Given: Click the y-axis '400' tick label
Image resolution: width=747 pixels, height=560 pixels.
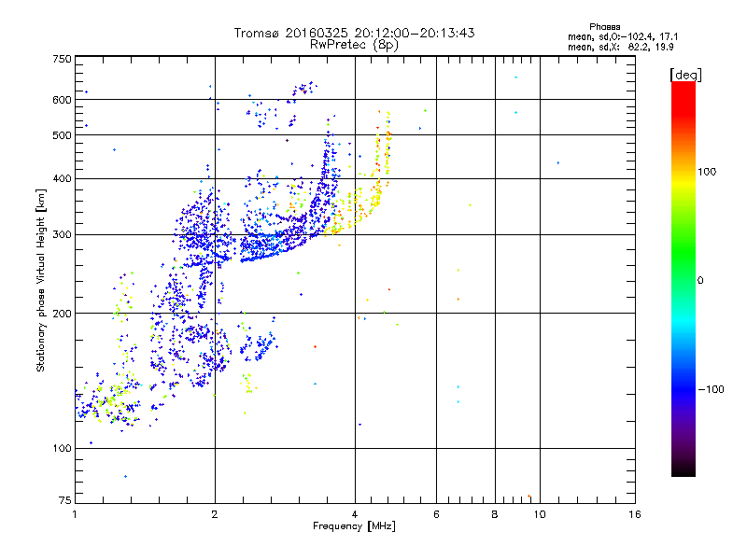Looking at the screenshot, I should [62, 179].
